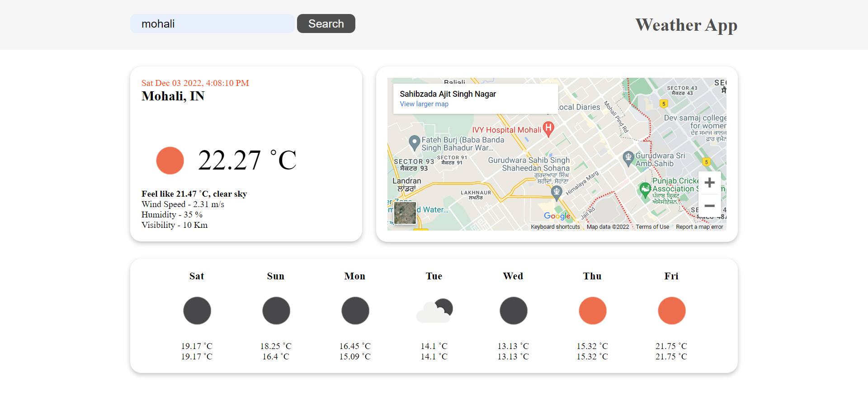Click Thursday's orange sun forecast icon
The width and height of the screenshot is (868, 401).
coord(592,311)
